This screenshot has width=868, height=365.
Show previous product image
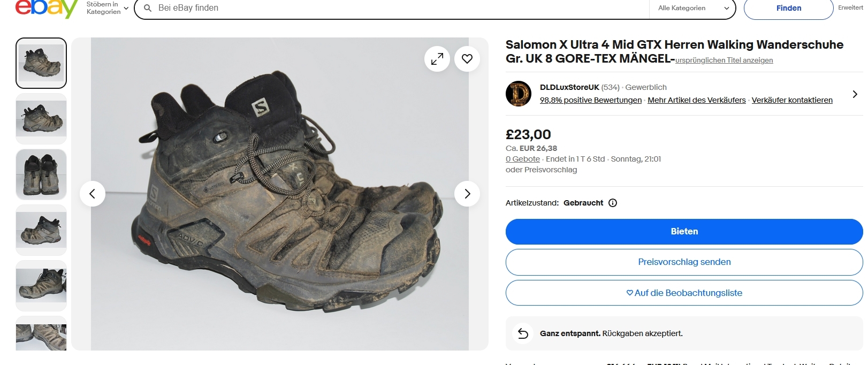tap(93, 194)
